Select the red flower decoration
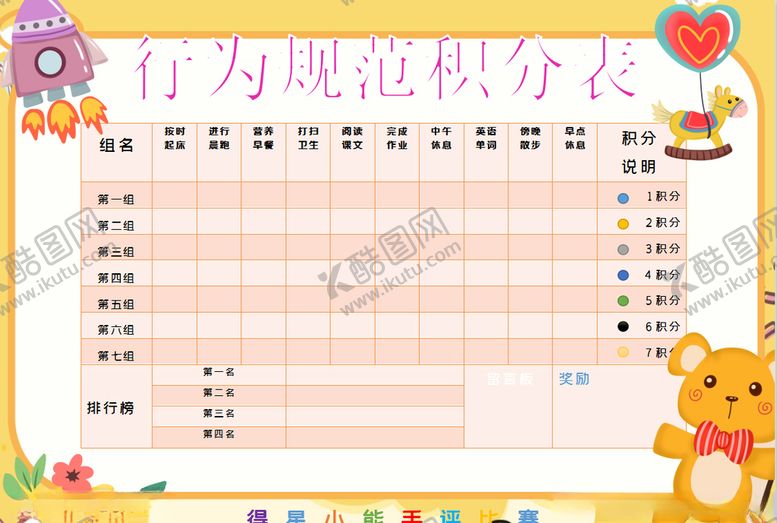Image resolution: width=777 pixels, height=523 pixels. tap(72, 472)
